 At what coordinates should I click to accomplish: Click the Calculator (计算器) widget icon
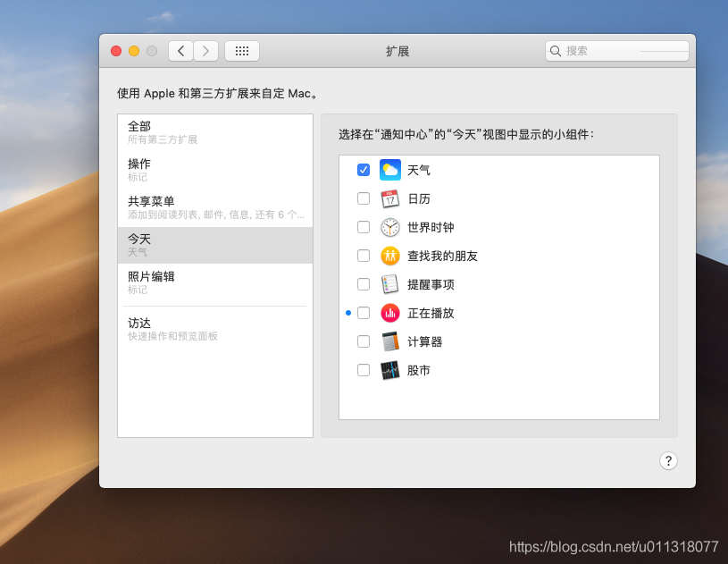click(390, 341)
